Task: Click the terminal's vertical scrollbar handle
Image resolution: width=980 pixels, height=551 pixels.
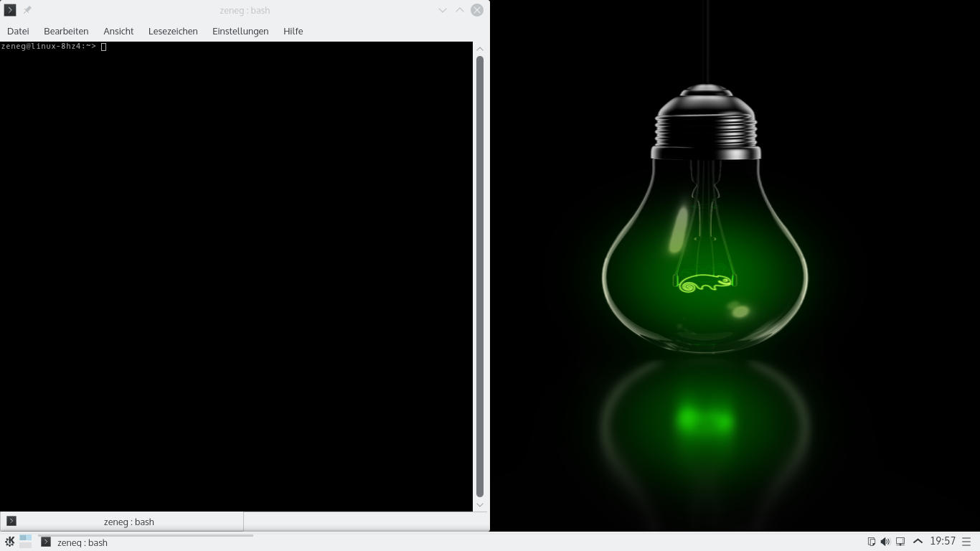Action: pyautogui.click(x=480, y=276)
